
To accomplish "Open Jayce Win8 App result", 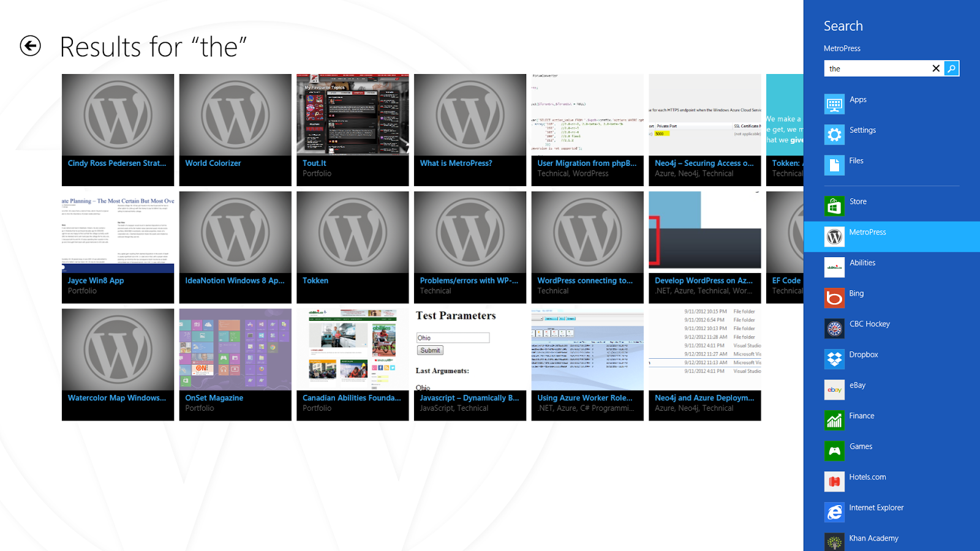I will 118,247.
